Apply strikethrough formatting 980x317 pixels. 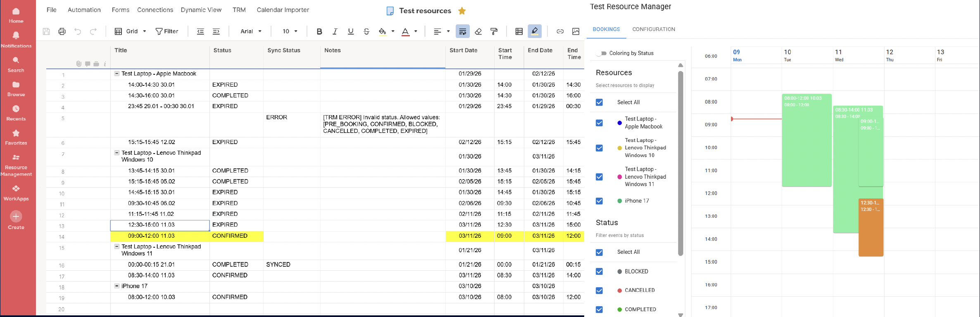pos(366,31)
